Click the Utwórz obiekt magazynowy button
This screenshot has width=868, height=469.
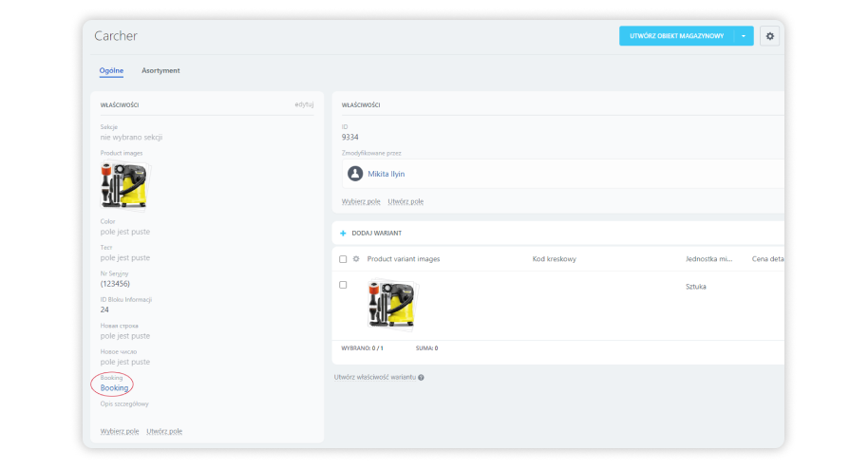point(676,36)
